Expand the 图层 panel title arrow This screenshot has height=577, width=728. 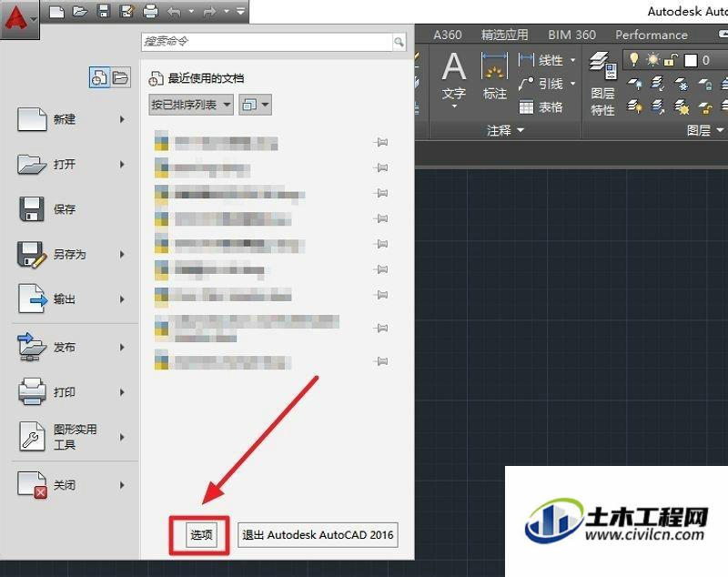pyautogui.click(x=720, y=130)
